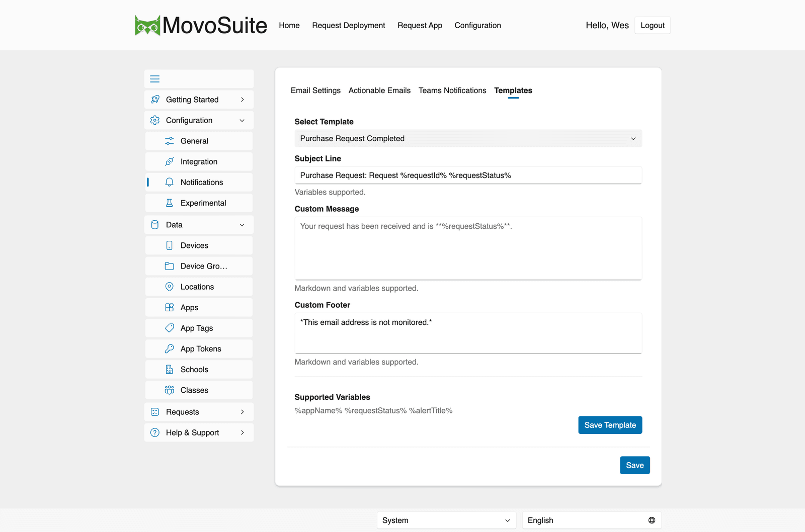Click the Save Template button
This screenshot has width=805, height=532.
click(610, 425)
